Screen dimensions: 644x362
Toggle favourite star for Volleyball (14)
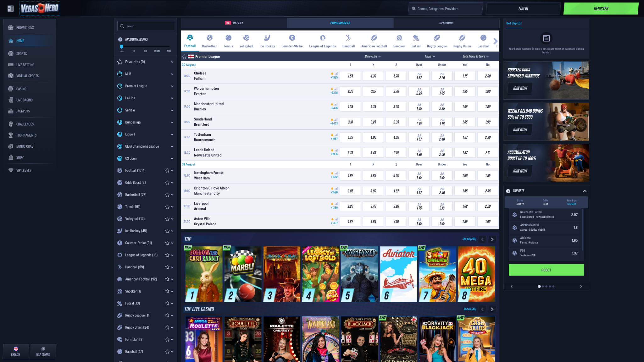point(167,219)
